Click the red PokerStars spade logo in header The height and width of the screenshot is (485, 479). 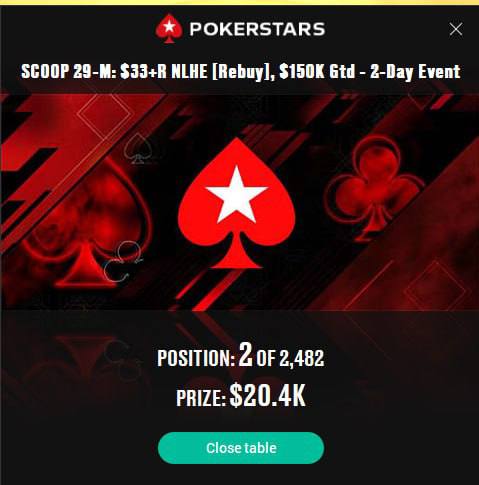169,29
